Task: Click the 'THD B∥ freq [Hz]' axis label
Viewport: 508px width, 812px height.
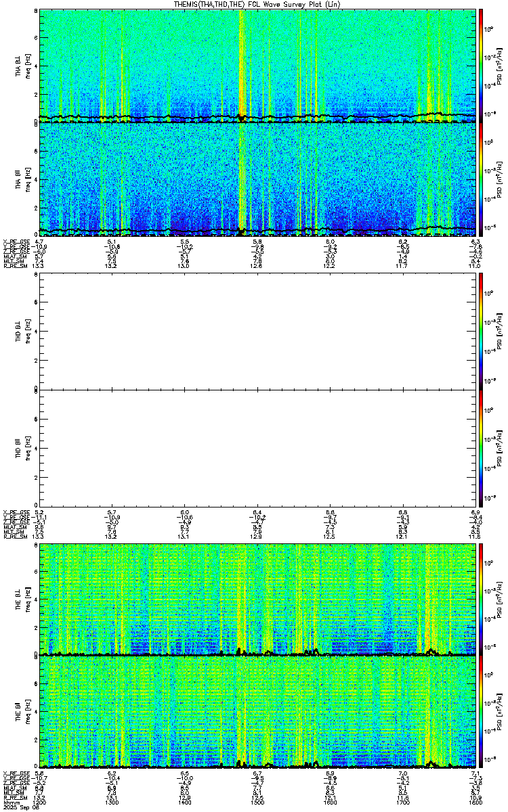Action: [x=23, y=447]
